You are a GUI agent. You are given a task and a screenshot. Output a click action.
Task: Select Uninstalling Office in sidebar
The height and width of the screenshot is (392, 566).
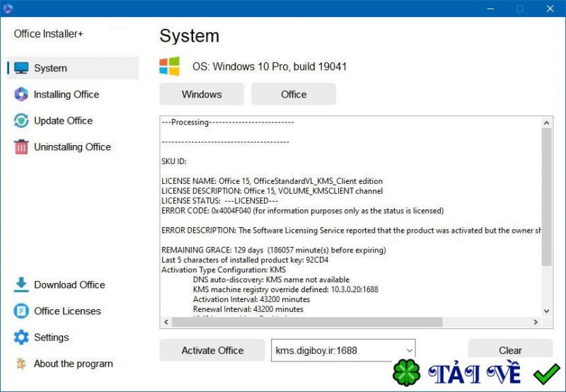pyautogui.click(x=73, y=147)
